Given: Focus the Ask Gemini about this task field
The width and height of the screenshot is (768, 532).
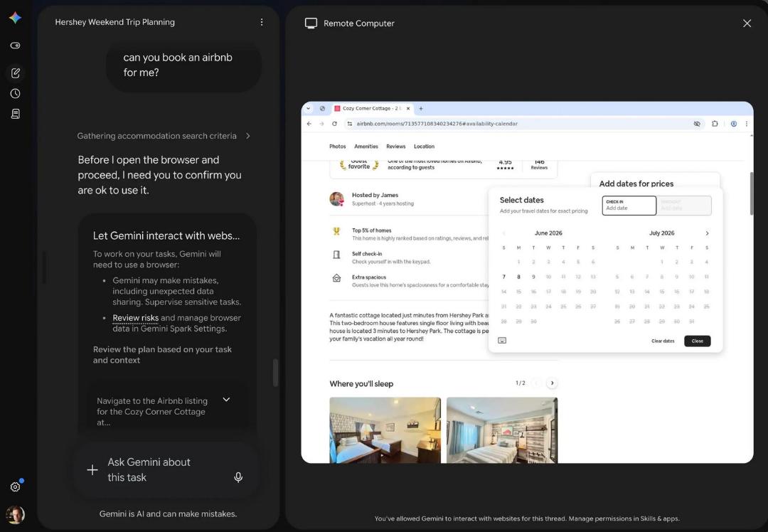Looking at the screenshot, I should click(164, 470).
